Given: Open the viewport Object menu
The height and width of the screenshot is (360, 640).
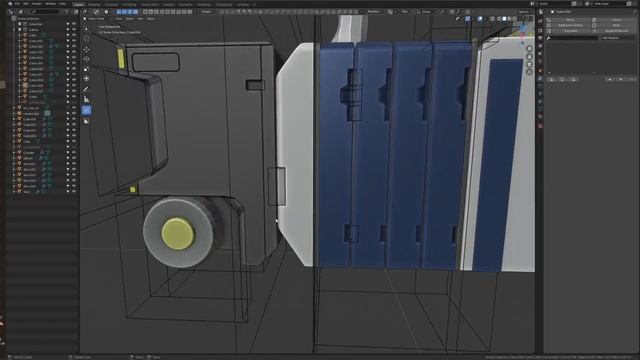Looking at the screenshot, I should tap(151, 19).
